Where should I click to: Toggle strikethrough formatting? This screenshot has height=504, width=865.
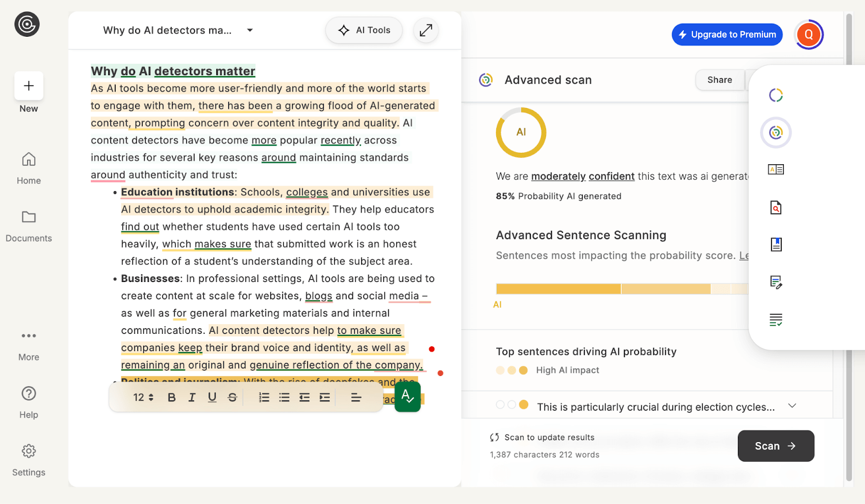click(232, 398)
